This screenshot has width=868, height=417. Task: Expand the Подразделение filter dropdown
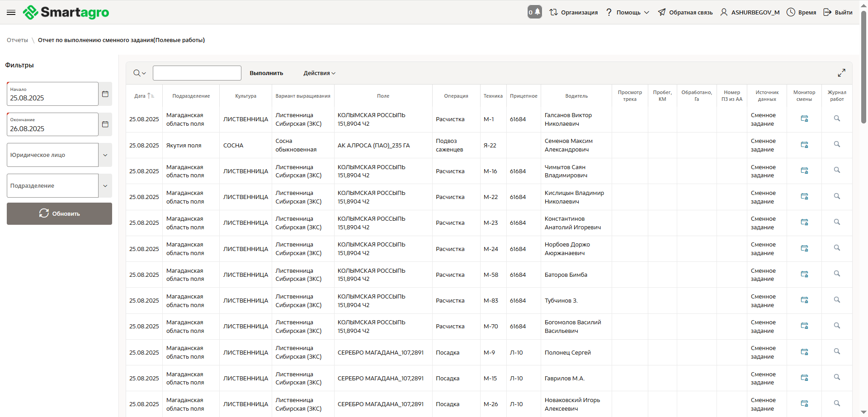(105, 186)
